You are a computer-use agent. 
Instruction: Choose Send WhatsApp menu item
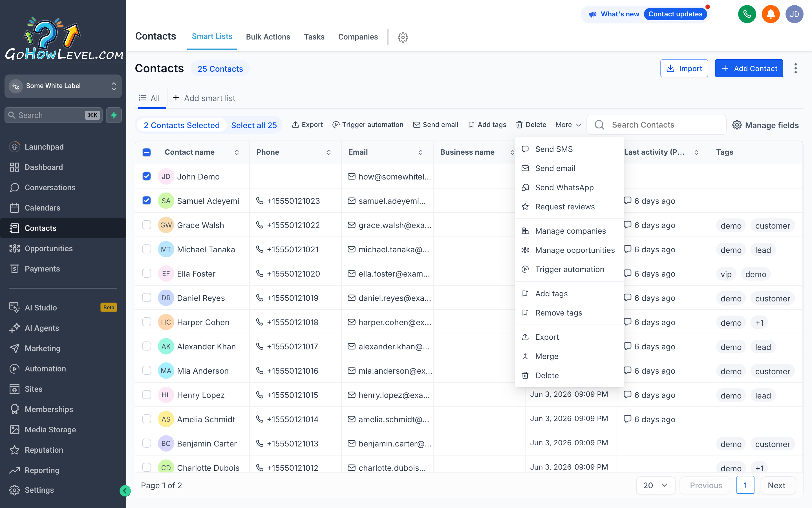coord(569,187)
